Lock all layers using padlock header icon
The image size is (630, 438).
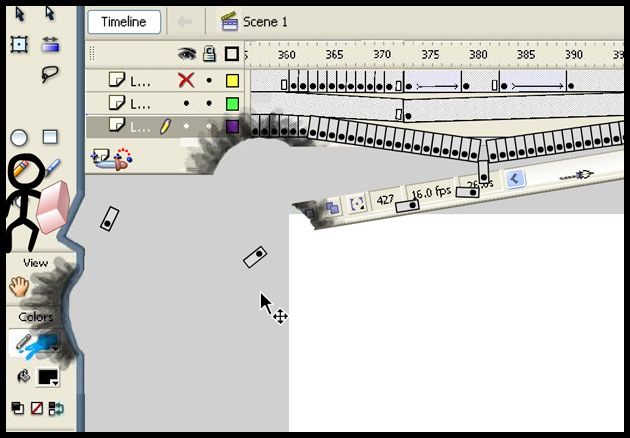coord(209,54)
